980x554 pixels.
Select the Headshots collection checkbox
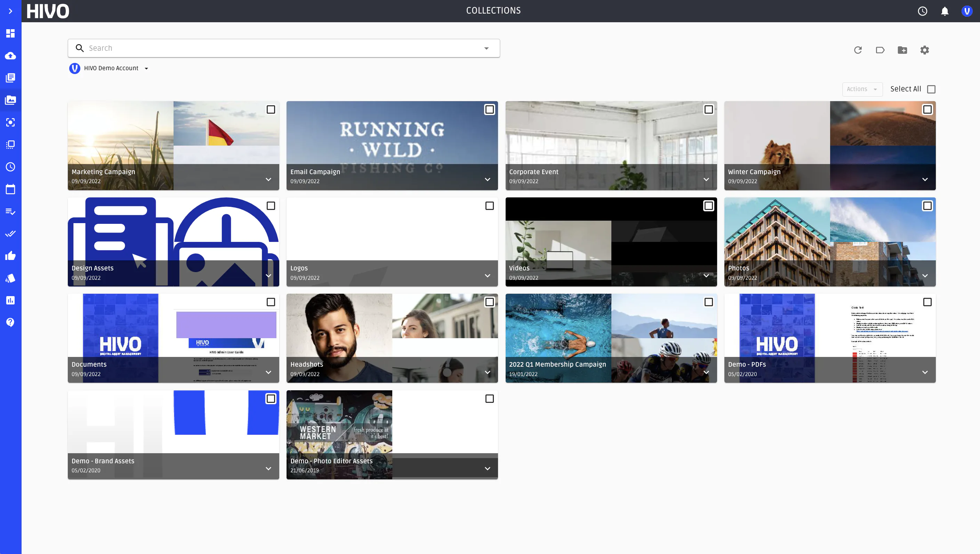click(490, 302)
